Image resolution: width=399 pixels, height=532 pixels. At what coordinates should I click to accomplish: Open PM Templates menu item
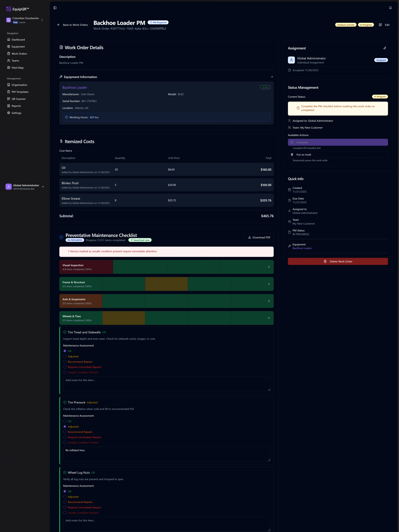pos(20,92)
